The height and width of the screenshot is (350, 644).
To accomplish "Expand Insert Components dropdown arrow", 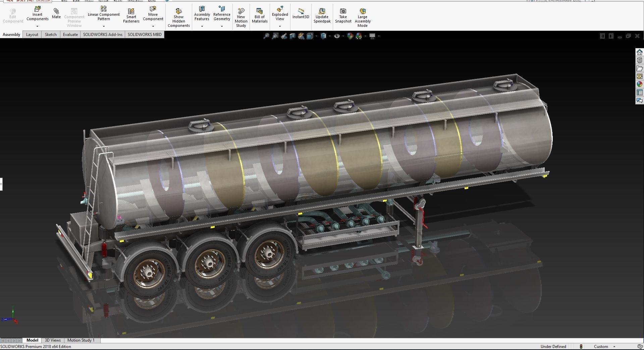I will click(x=38, y=26).
